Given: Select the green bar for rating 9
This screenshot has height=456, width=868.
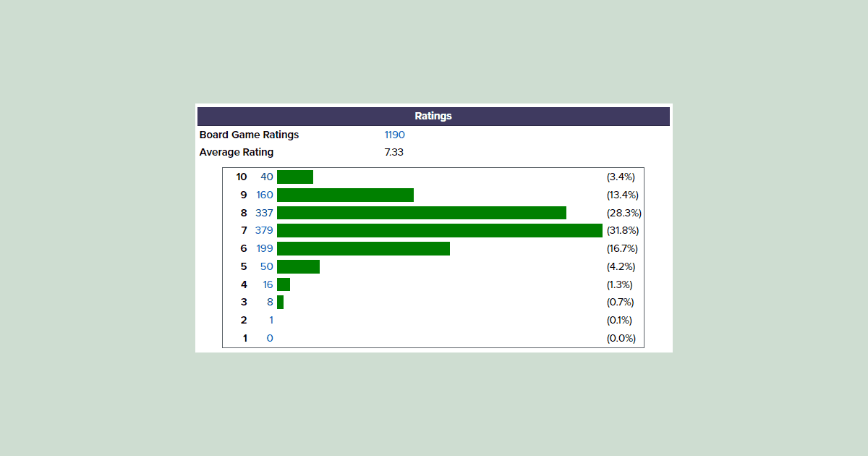Looking at the screenshot, I should pos(345,195).
